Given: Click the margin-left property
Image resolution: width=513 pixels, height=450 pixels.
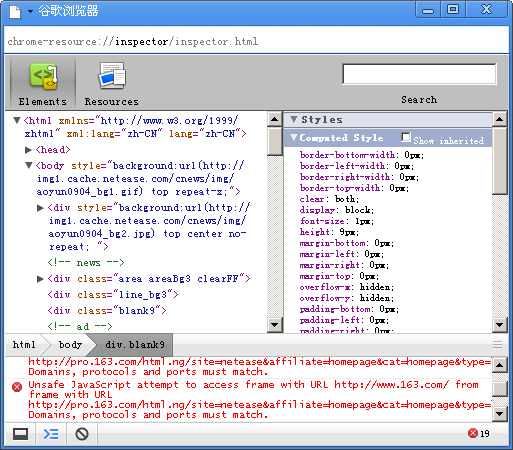Looking at the screenshot, I should click(x=342, y=254).
